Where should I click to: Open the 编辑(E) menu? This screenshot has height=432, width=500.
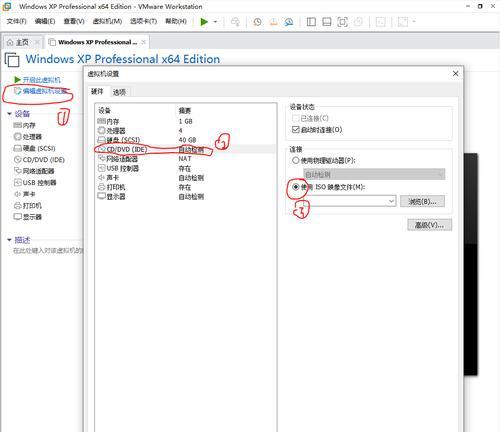45,21
